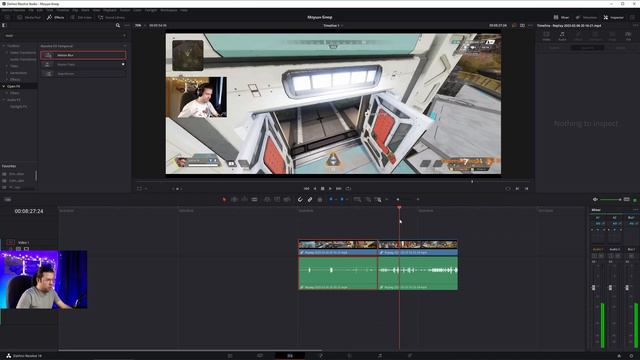Click the Replace Clip icon
Viewport: 640px width, 360px height.
[x=287, y=200]
